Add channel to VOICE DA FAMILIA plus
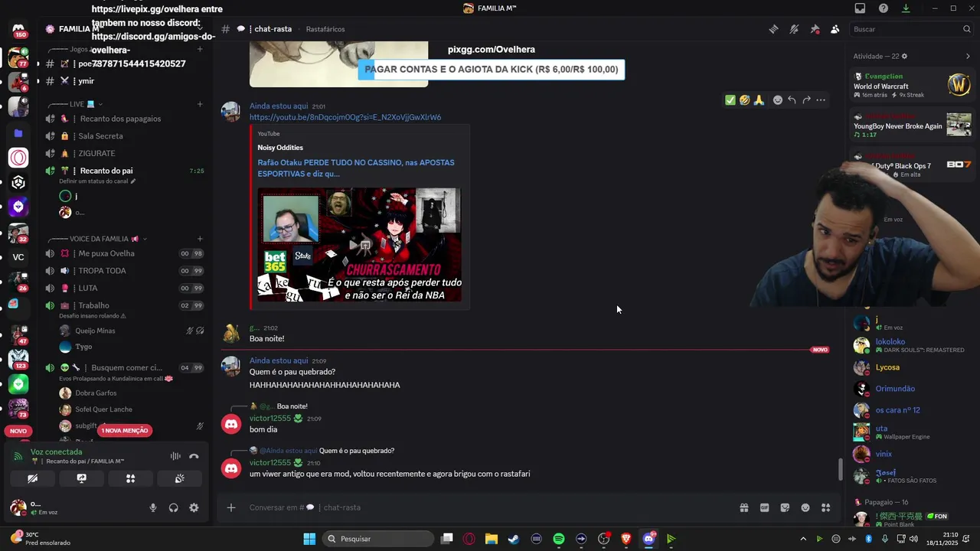980x551 pixels. click(x=200, y=239)
